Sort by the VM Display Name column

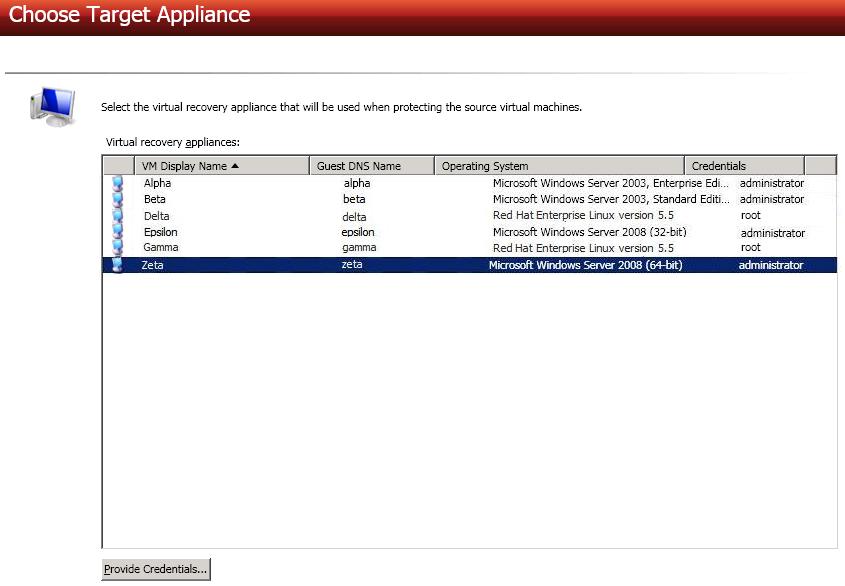point(222,166)
